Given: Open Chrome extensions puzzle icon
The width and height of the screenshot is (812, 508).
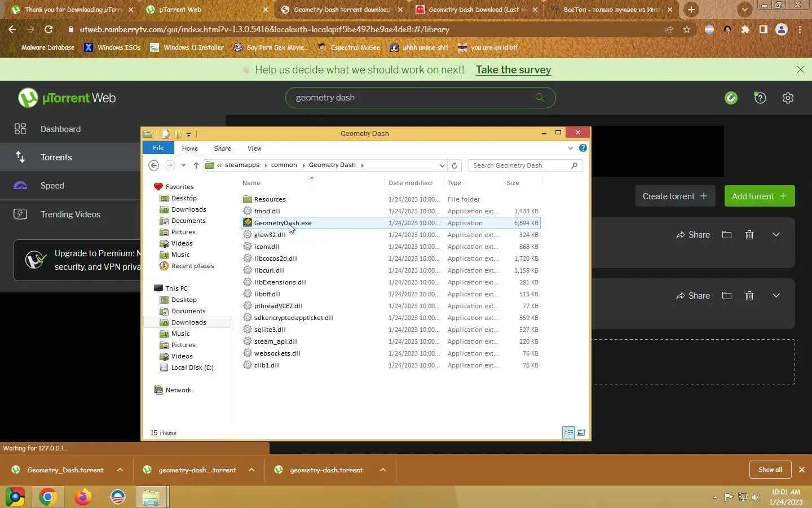Looking at the screenshot, I should tap(745, 29).
